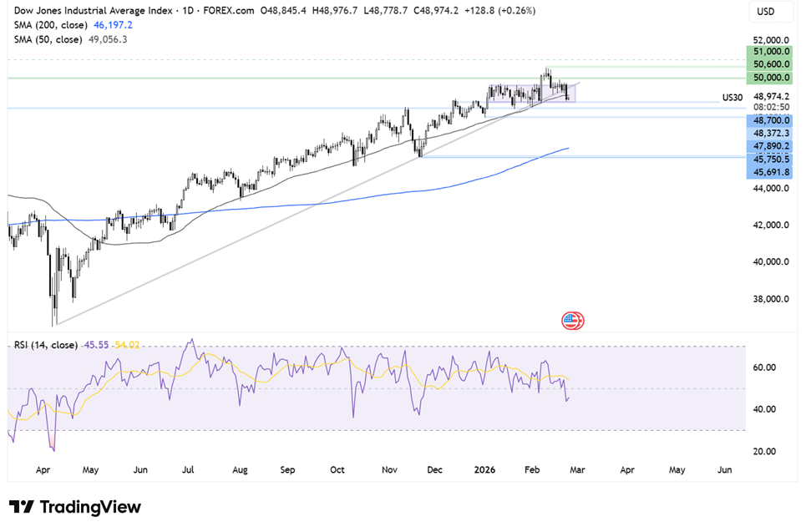Click the US30 symbol label

point(732,97)
